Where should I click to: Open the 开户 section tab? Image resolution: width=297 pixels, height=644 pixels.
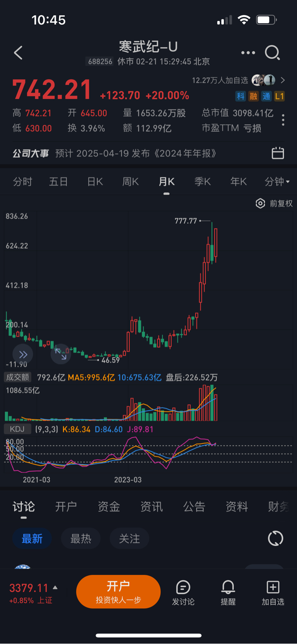tap(66, 507)
